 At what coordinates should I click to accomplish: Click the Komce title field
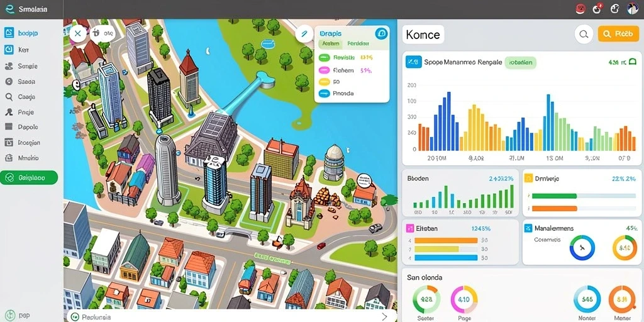click(423, 35)
